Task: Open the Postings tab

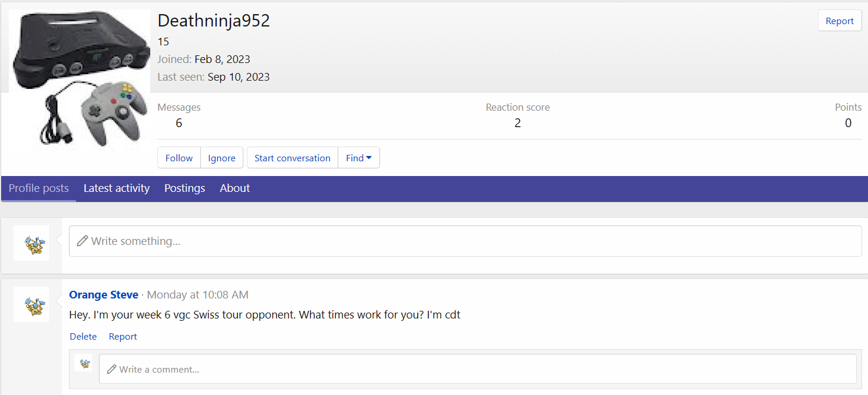Action: (184, 188)
